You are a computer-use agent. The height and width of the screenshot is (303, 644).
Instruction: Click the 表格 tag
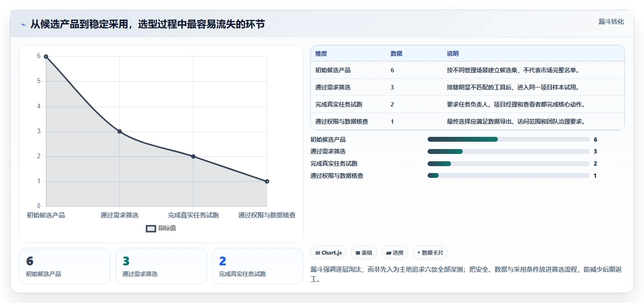[364, 253]
